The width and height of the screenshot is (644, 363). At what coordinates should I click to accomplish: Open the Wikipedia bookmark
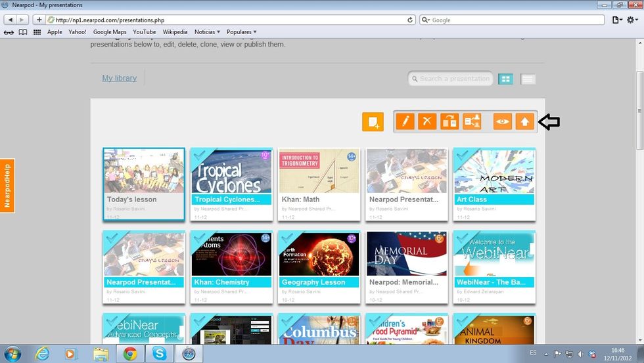pos(175,32)
